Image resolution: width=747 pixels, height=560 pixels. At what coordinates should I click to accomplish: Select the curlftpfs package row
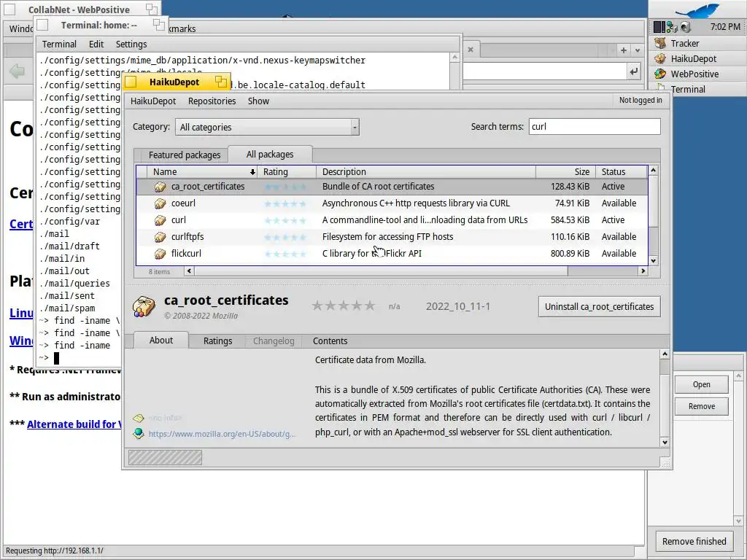[392, 237]
